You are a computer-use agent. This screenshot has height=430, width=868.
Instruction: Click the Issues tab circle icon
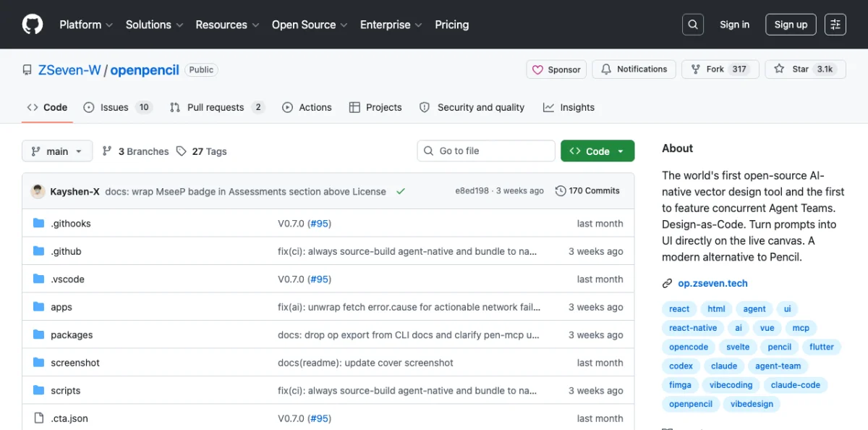click(x=89, y=107)
